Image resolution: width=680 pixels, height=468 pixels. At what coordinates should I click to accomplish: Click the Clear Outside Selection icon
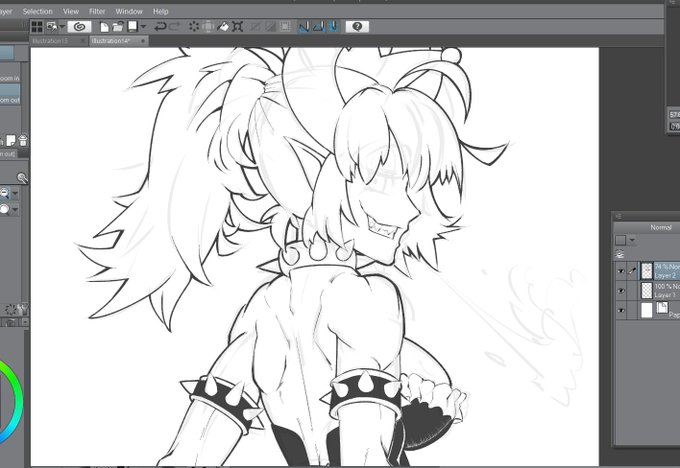pyautogui.click(x=208, y=27)
